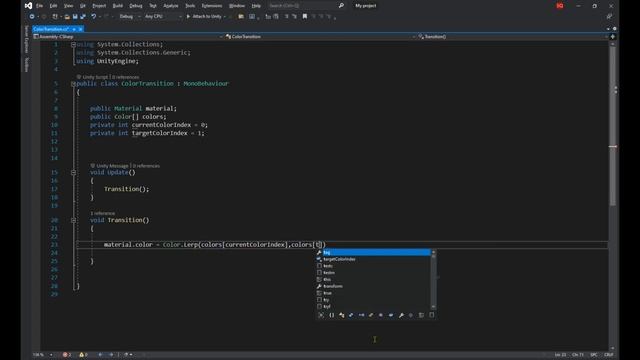Collapse the Transition() method block
640x360 pixels.
73,220
